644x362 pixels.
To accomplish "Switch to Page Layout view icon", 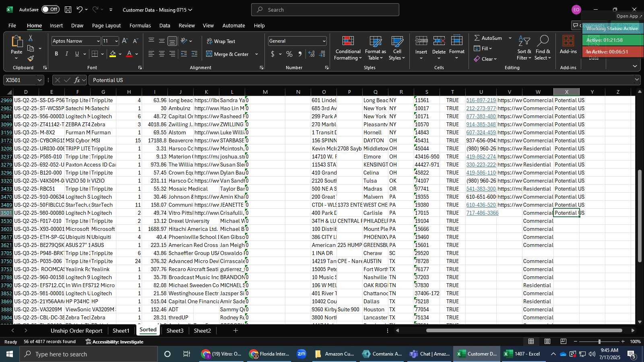I will 547,341.
